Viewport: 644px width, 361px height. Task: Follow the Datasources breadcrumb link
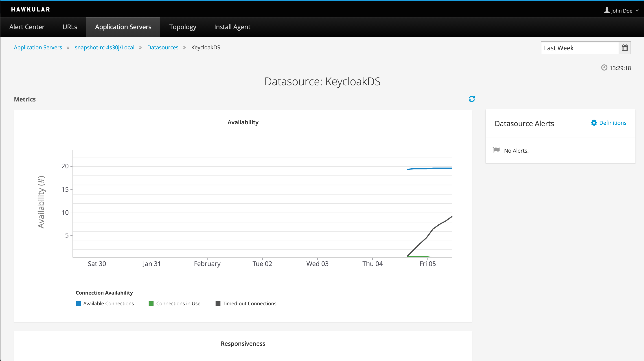point(162,48)
